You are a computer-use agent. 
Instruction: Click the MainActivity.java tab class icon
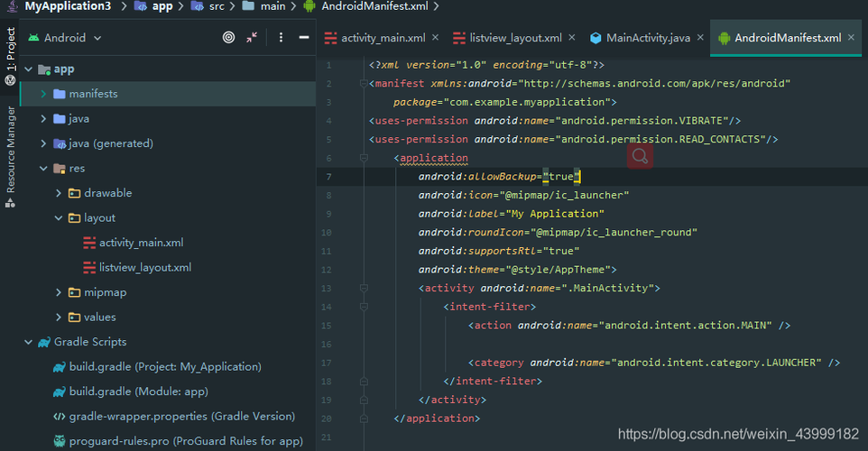coord(596,38)
